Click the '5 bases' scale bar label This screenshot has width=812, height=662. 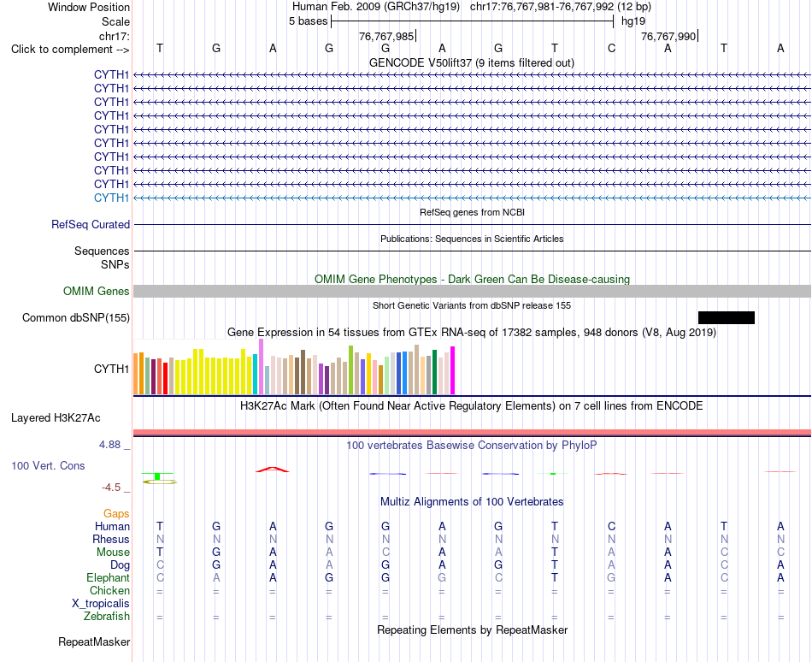click(308, 21)
